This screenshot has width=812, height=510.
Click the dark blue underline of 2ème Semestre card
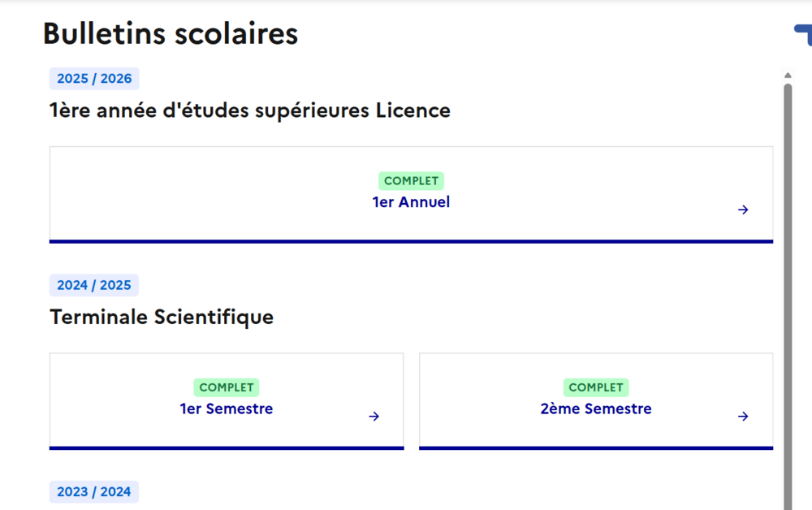click(x=596, y=447)
